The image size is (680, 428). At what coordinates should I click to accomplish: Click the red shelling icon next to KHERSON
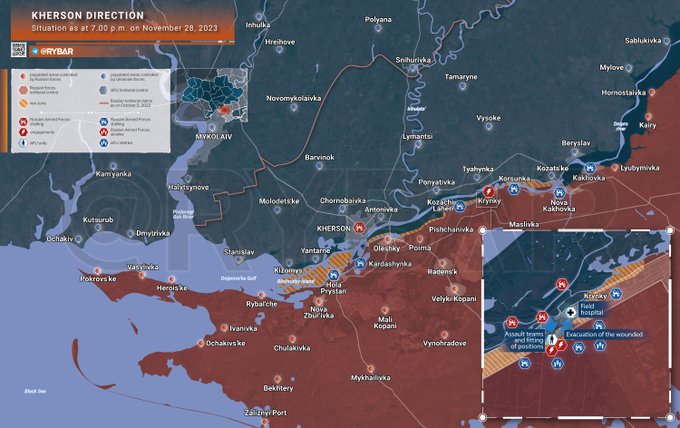point(359,227)
